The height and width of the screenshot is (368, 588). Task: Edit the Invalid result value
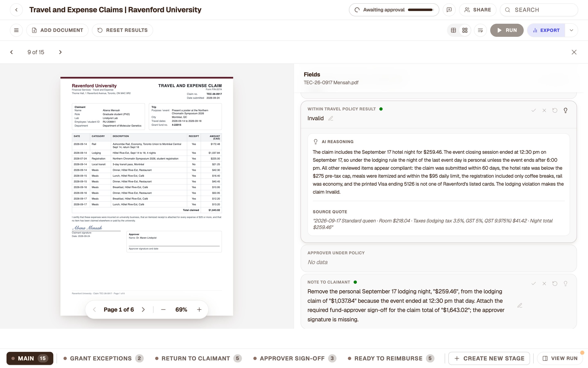coord(331,118)
